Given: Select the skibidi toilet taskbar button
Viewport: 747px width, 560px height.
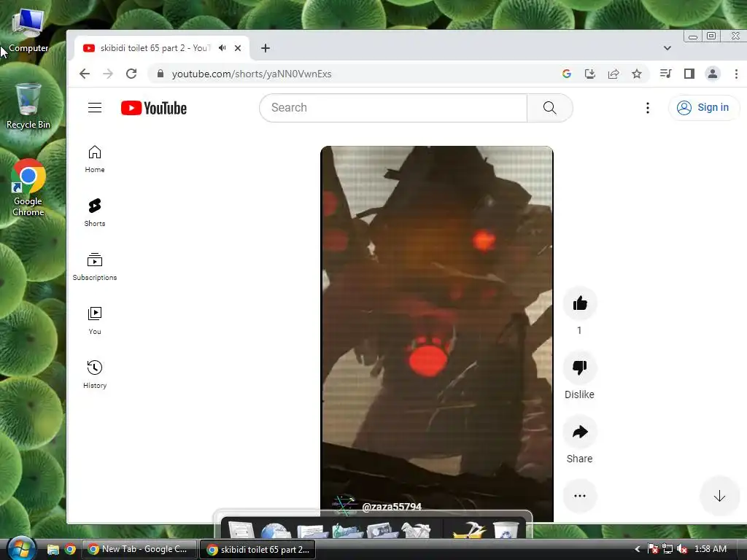Looking at the screenshot, I should point(258,550).
